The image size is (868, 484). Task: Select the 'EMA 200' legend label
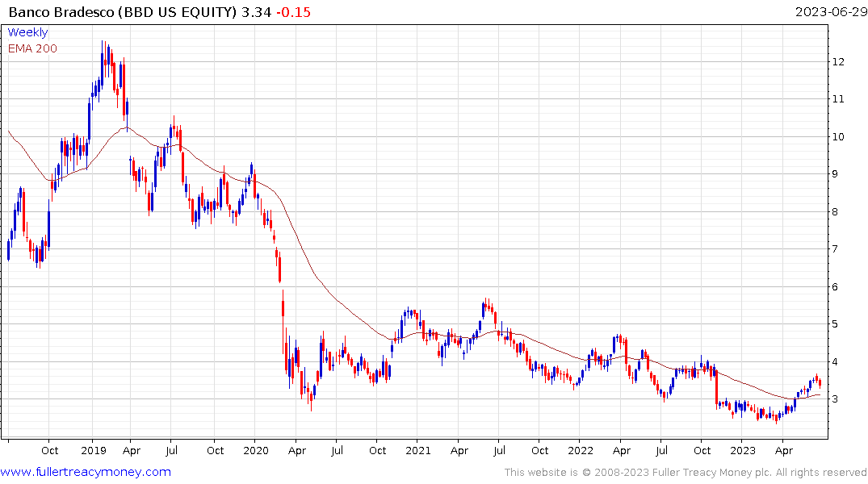click(32, 48)
